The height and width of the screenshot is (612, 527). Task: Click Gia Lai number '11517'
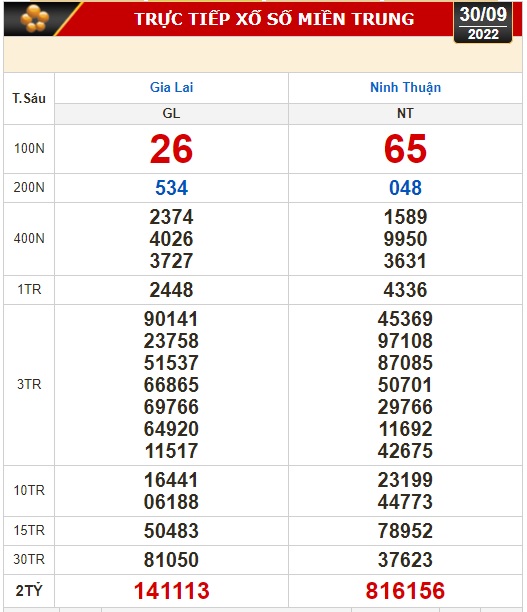pos(171,451)
